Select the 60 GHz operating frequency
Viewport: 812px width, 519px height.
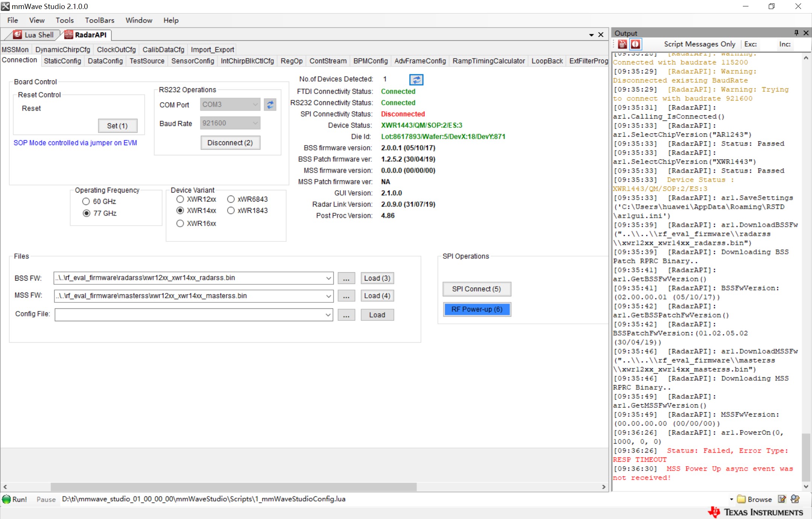86,202
